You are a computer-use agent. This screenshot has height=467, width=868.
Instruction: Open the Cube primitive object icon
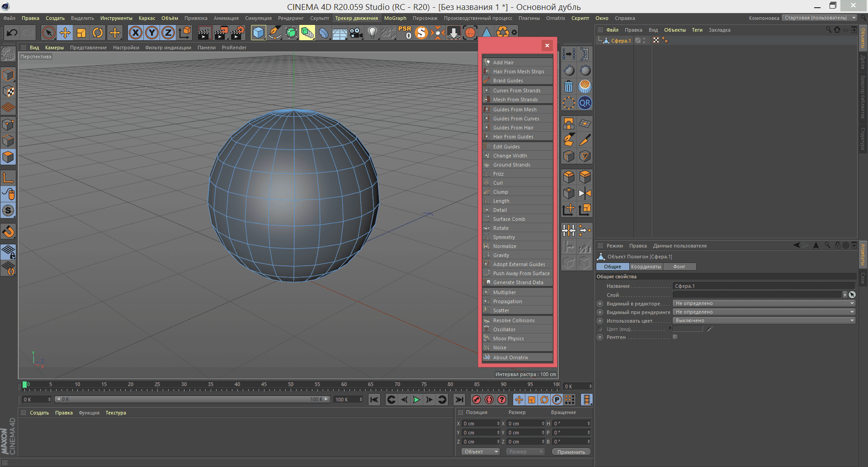258,33
